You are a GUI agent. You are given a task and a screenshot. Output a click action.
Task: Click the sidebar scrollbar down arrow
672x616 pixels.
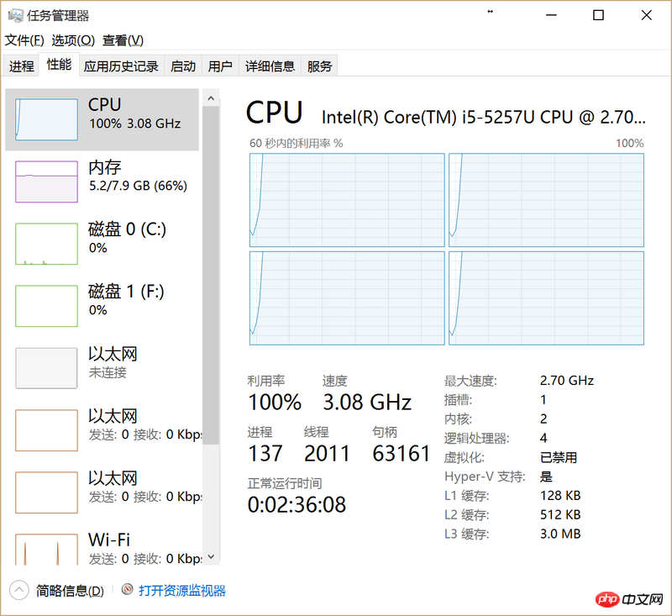pos(212,556)
